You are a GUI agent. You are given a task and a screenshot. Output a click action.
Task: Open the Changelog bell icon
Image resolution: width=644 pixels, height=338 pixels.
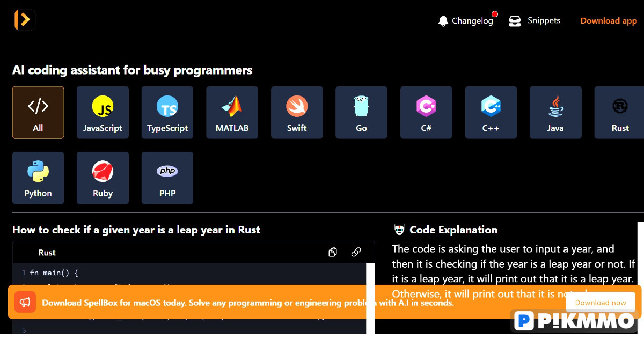click(x=443, y=21)
